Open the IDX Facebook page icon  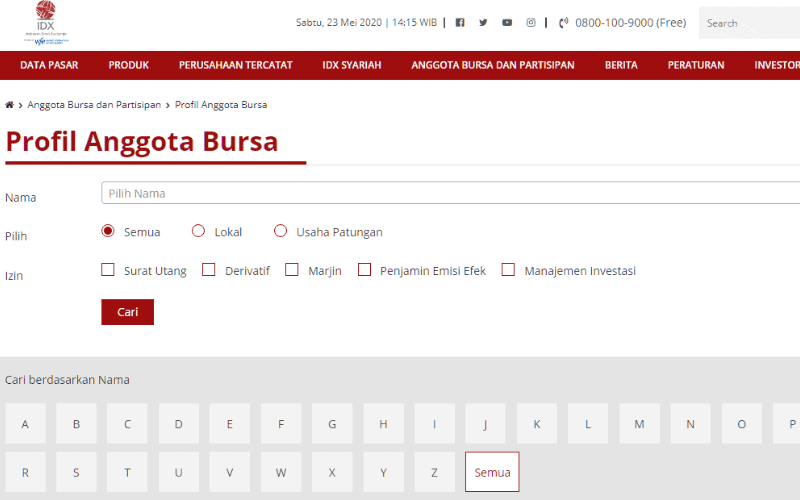[460, 22]
